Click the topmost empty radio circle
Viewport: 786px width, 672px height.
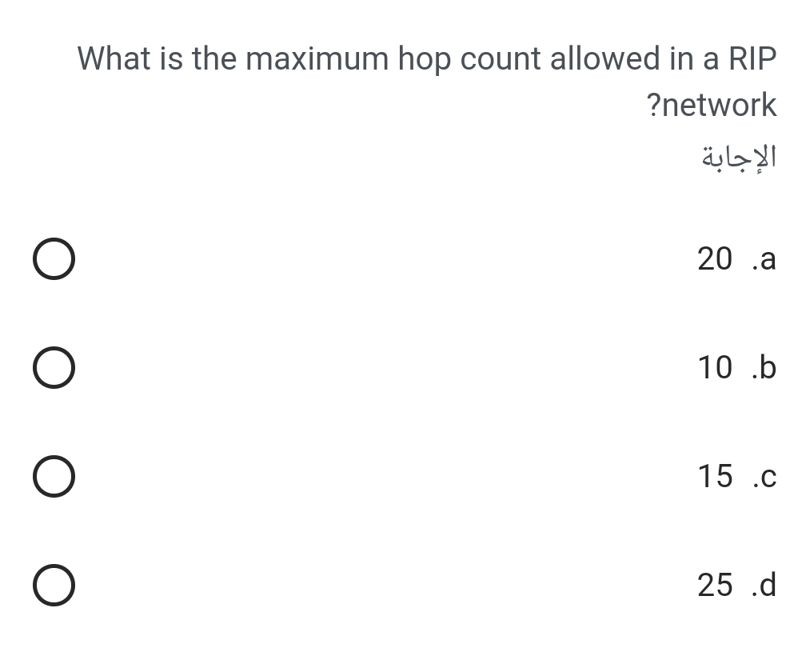coord(53,258)
